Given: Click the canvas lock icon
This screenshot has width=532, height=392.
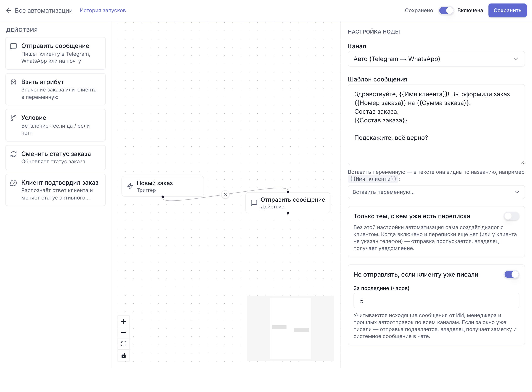Looking at the screenshot, I should [124, 355].
